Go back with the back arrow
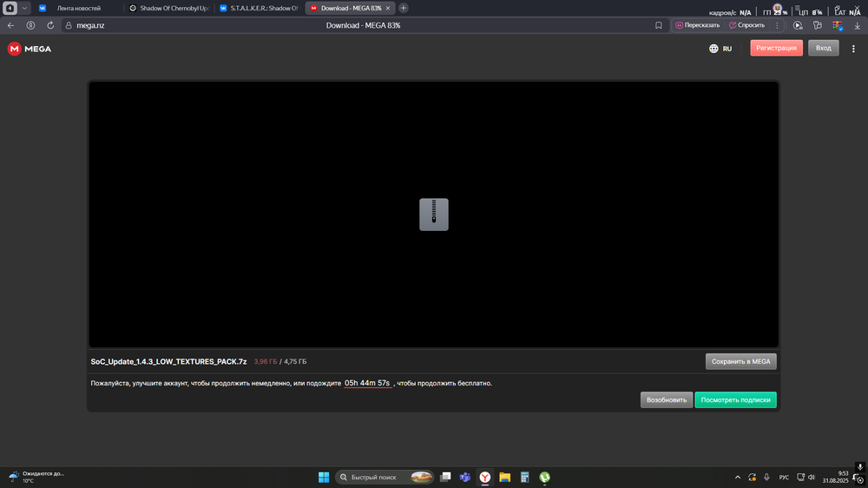Image resolution: width=868 pixels, height=488 pixels. 10,25
